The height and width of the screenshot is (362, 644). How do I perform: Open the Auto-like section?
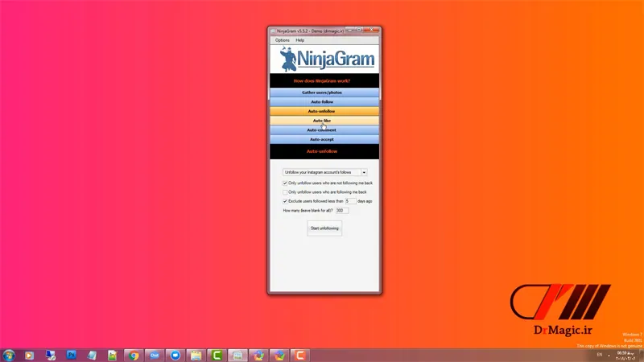click(x=324, y=121)
